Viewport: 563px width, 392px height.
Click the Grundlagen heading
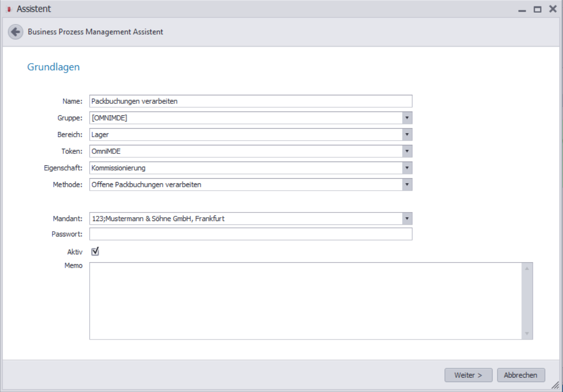click(53, 67)
